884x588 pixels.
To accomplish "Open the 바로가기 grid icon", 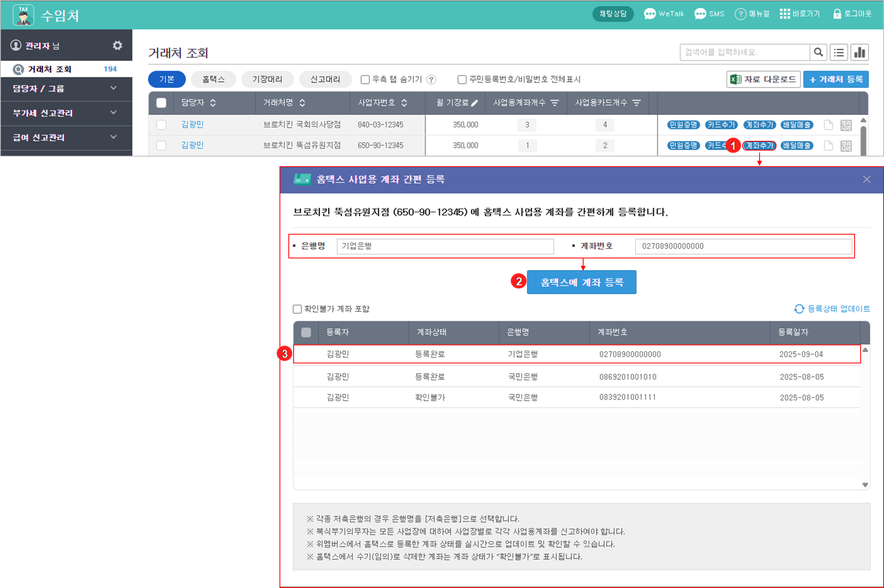I will 785,14.
